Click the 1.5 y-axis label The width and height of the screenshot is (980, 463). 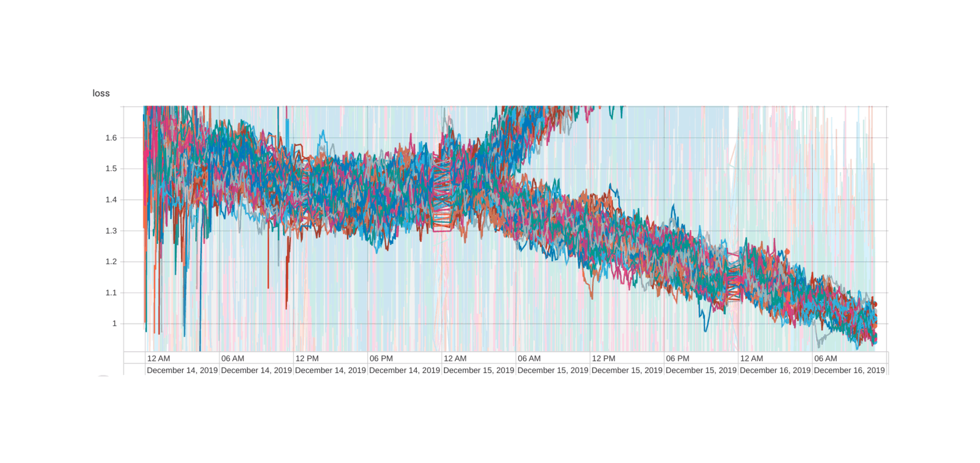click(111, 169)
